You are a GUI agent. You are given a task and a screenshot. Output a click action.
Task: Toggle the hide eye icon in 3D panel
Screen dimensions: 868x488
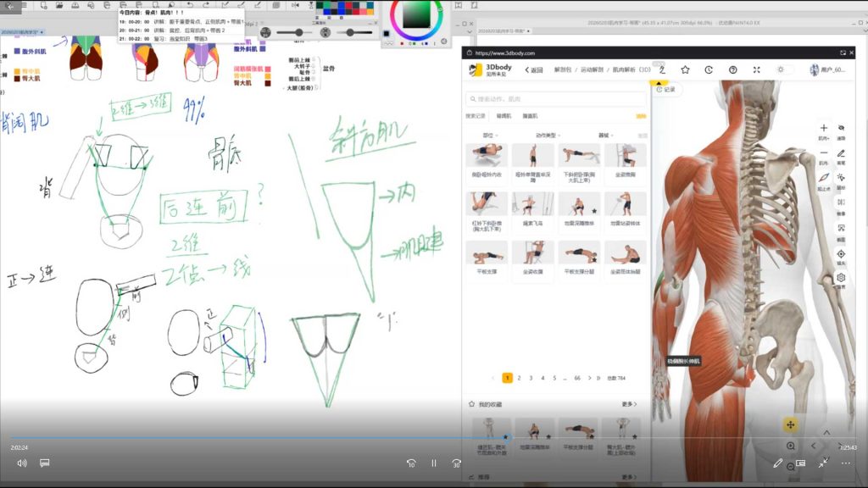841,129
